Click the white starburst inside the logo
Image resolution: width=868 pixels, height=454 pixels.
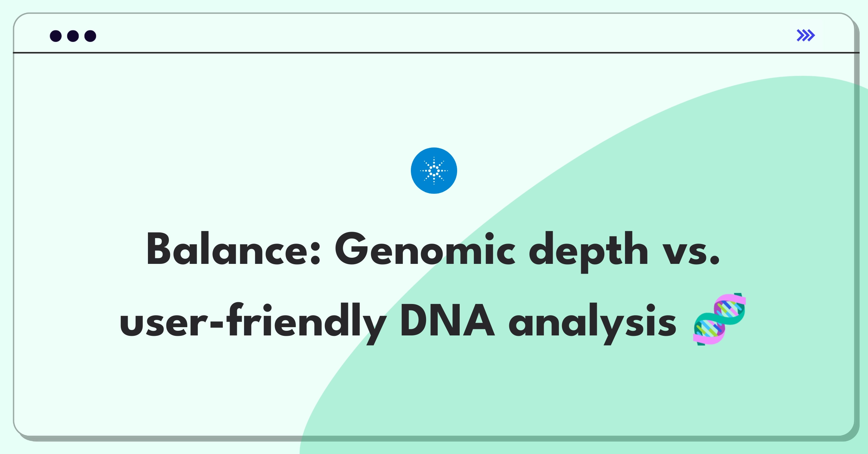(434, 171)
